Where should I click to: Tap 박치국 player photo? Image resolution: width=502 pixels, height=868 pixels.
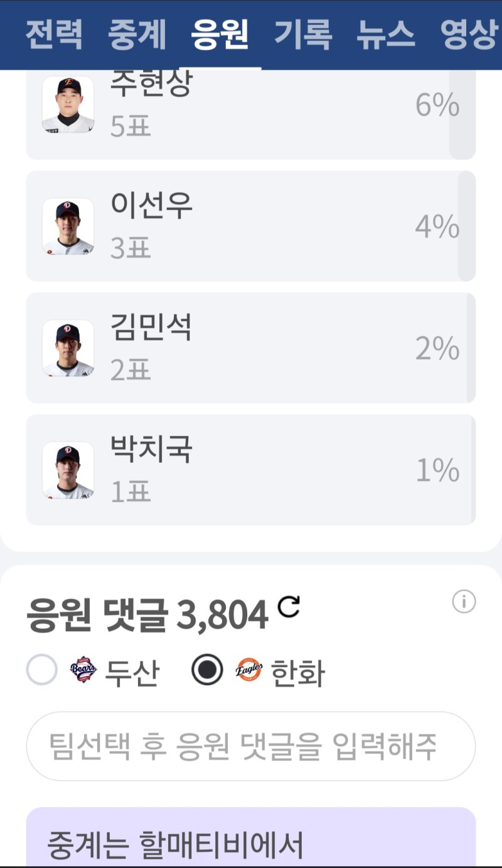[x=68, y=470]
